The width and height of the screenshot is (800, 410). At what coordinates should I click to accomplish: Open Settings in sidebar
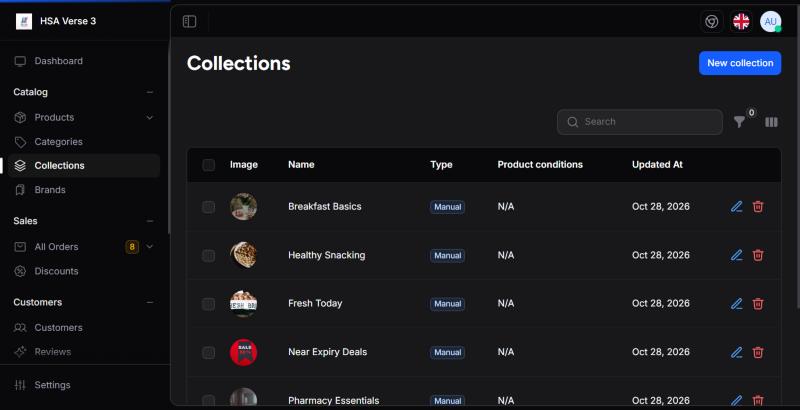coord(84,385)
